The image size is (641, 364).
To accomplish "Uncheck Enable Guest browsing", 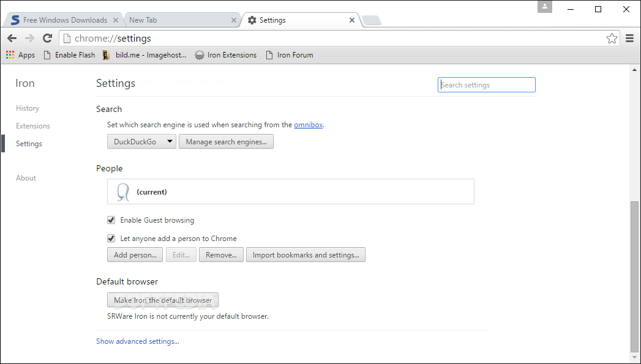I will pyautogui.click(x=111, y=220).
